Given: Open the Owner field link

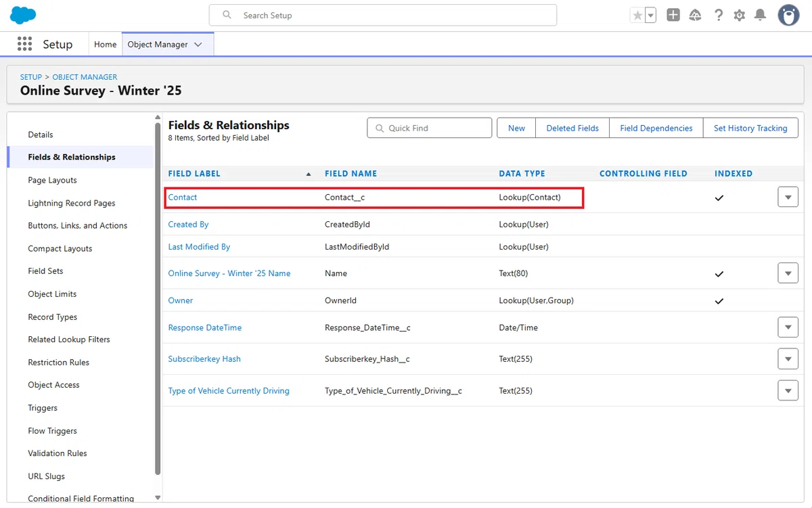Looking at the screenshot, I should click(x=181, y=300).
